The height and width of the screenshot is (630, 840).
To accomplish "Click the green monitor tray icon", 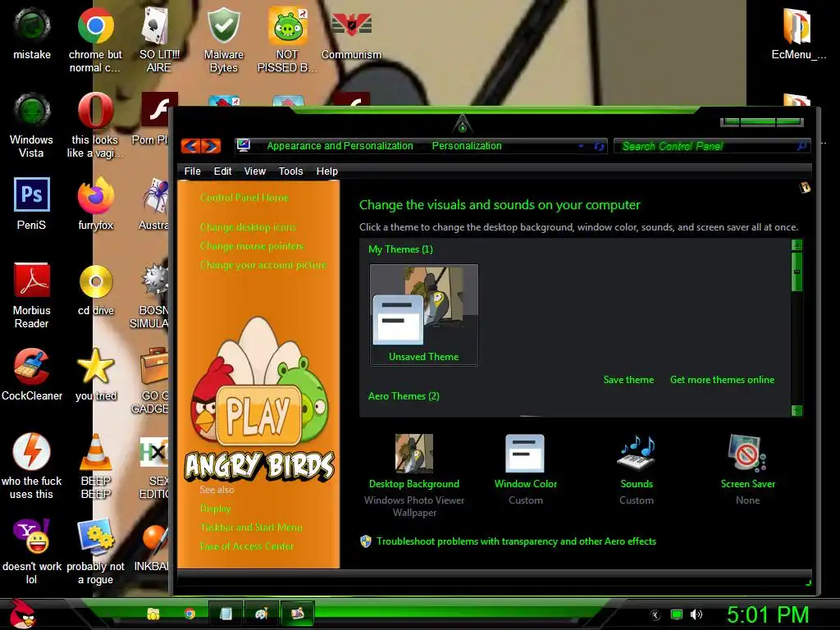I will 677,614.
